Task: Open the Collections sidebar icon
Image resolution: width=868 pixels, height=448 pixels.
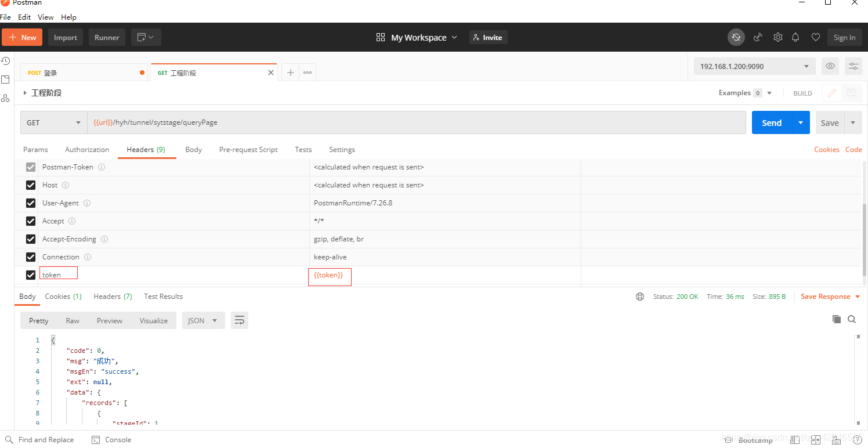Action: pos(5,80)
